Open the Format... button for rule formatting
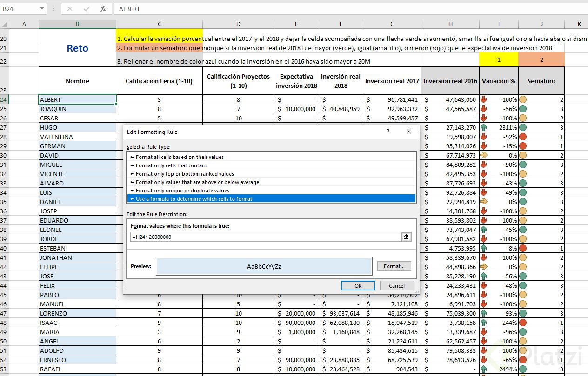588x376 pixels. [394, 266]
